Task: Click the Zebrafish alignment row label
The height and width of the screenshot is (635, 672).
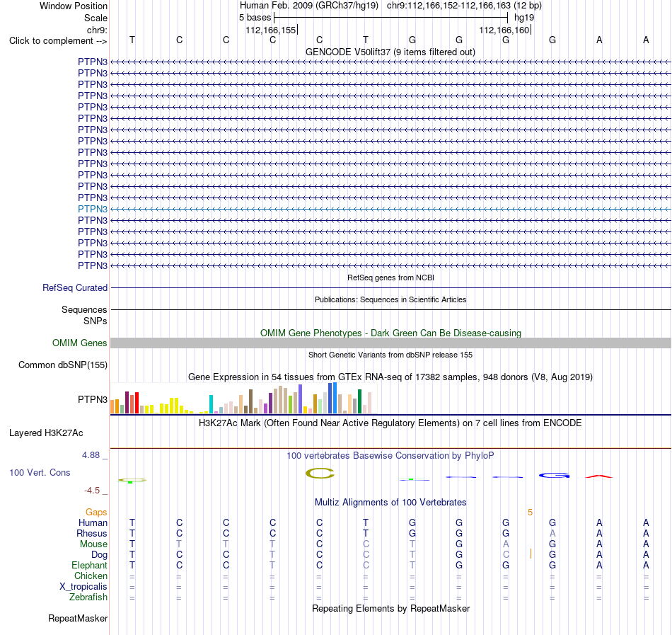Action: coord(88,597)
